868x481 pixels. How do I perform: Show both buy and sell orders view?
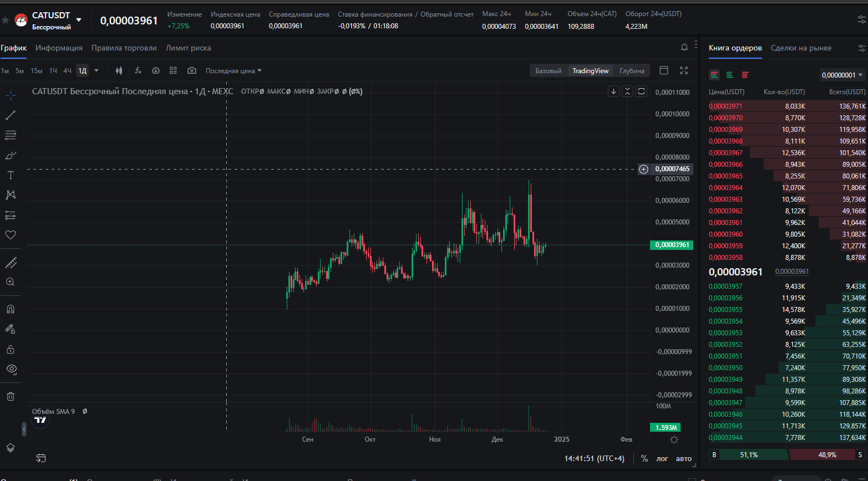click(x=714, y=75)
